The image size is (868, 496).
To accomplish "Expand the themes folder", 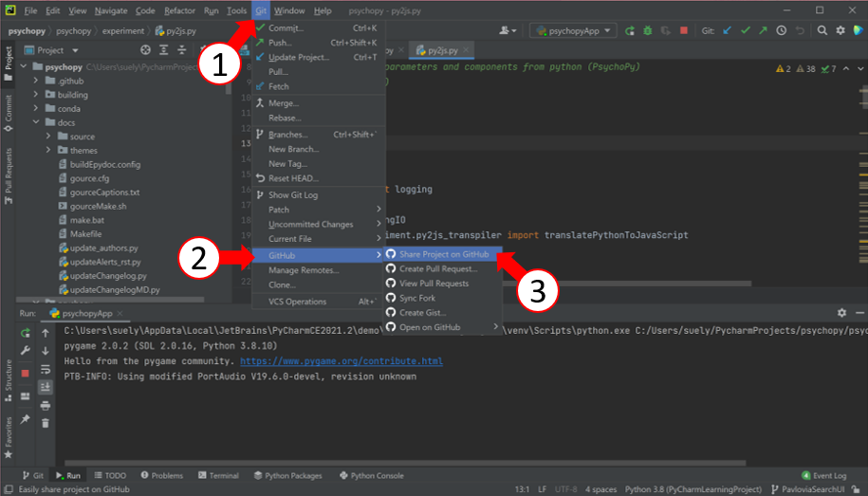I will [x=48, y=150].
